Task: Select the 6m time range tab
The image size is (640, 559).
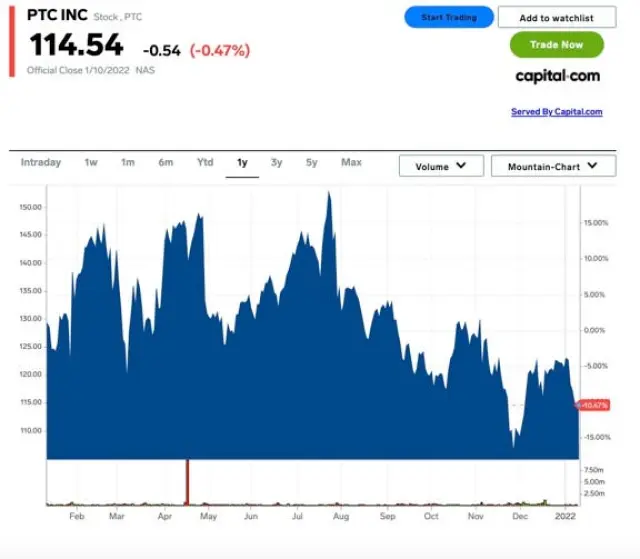Action: tap(165, 163)
